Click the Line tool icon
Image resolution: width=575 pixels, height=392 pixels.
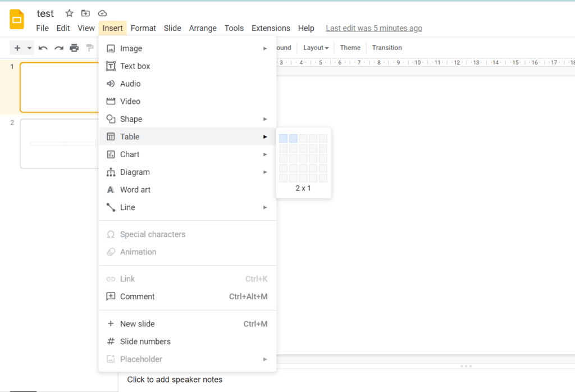[111, 207]
